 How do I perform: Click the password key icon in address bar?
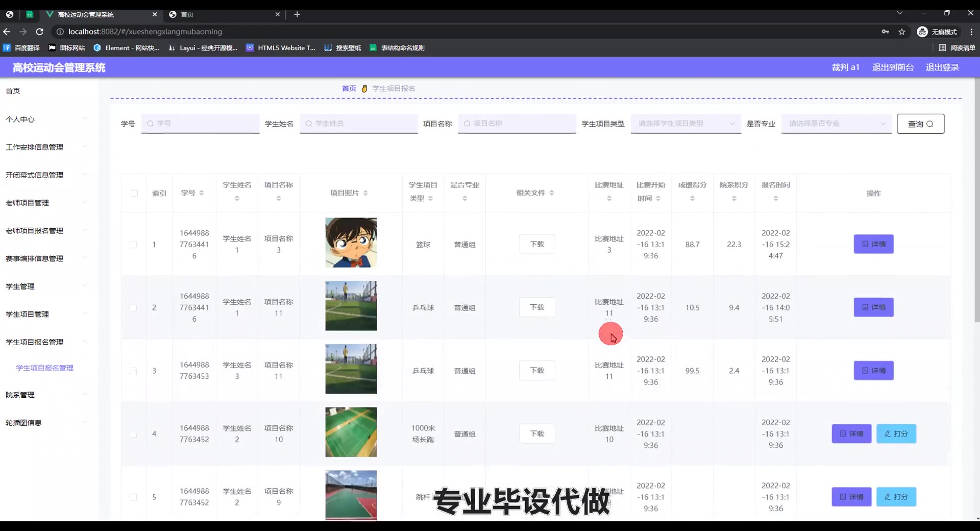tap(885, 32)
